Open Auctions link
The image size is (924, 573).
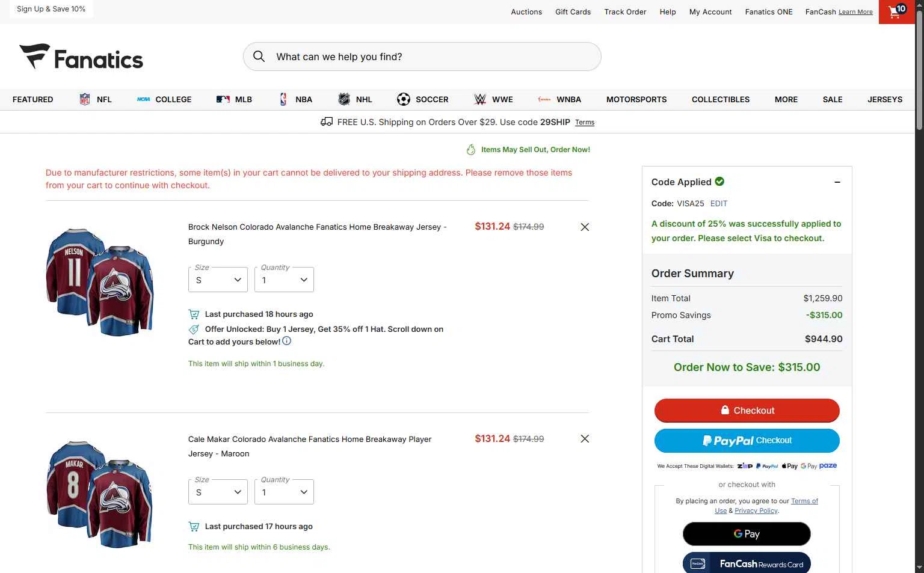click(x=526, y=11)
